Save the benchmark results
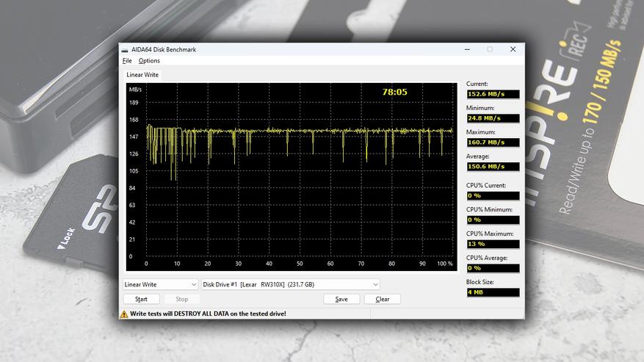 pos(341,299)
